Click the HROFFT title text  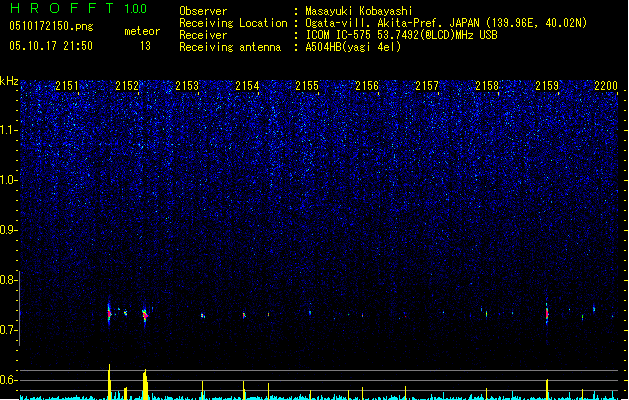point(61,8)
